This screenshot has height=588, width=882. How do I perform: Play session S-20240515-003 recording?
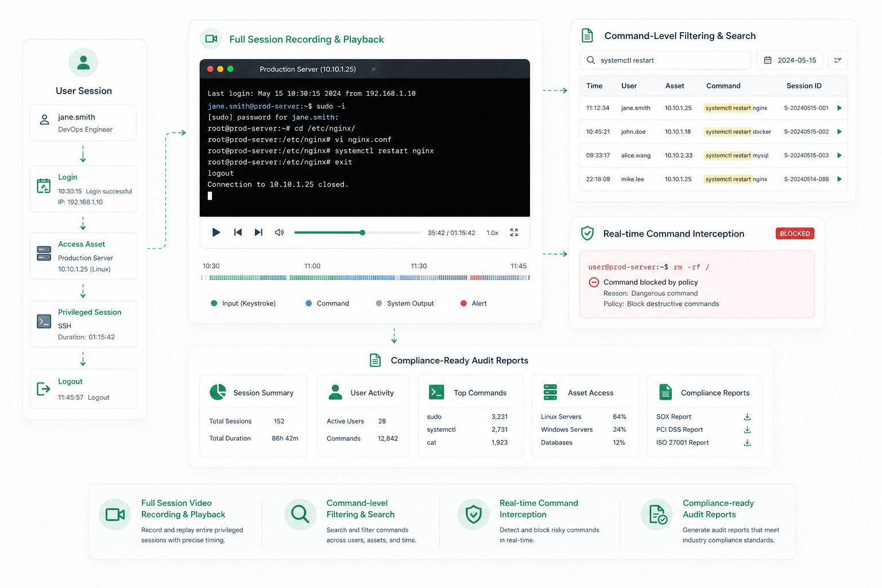pos(840,156)
